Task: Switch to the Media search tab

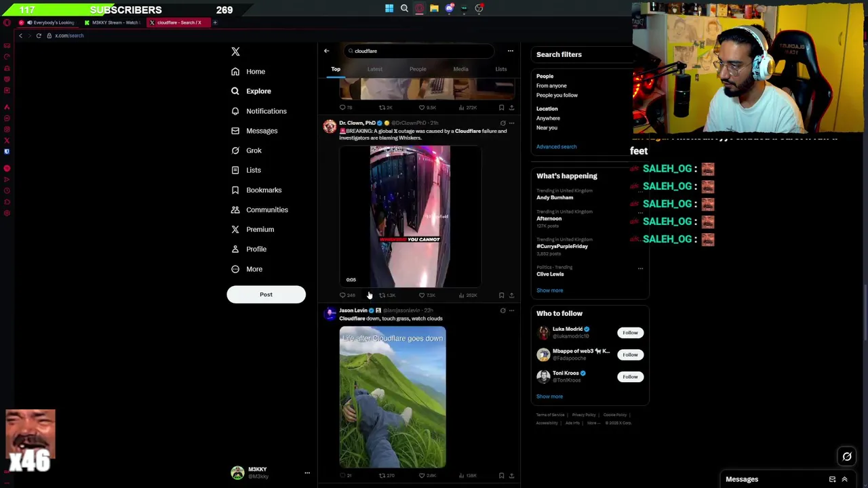Action: (460, 69)
